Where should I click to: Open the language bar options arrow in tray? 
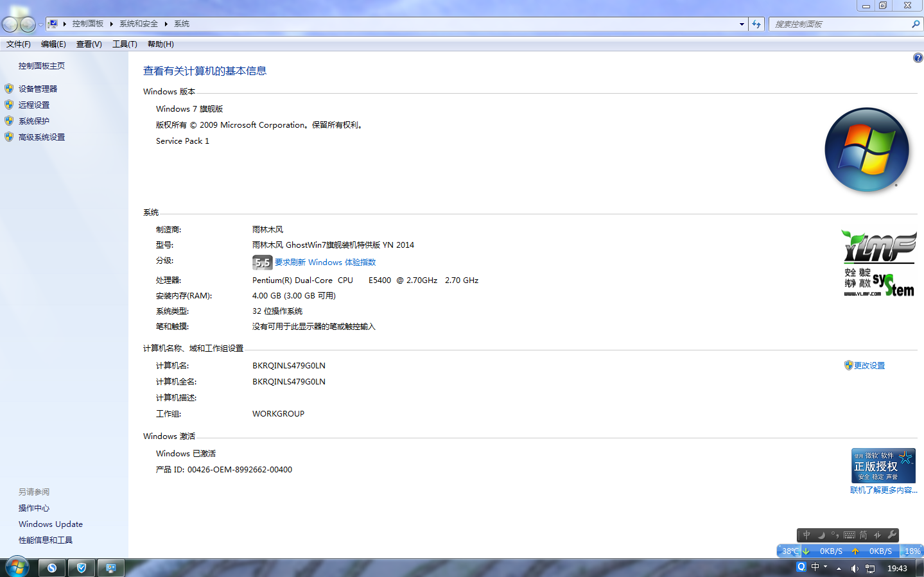pyautogui.click(x=826, y=567)
